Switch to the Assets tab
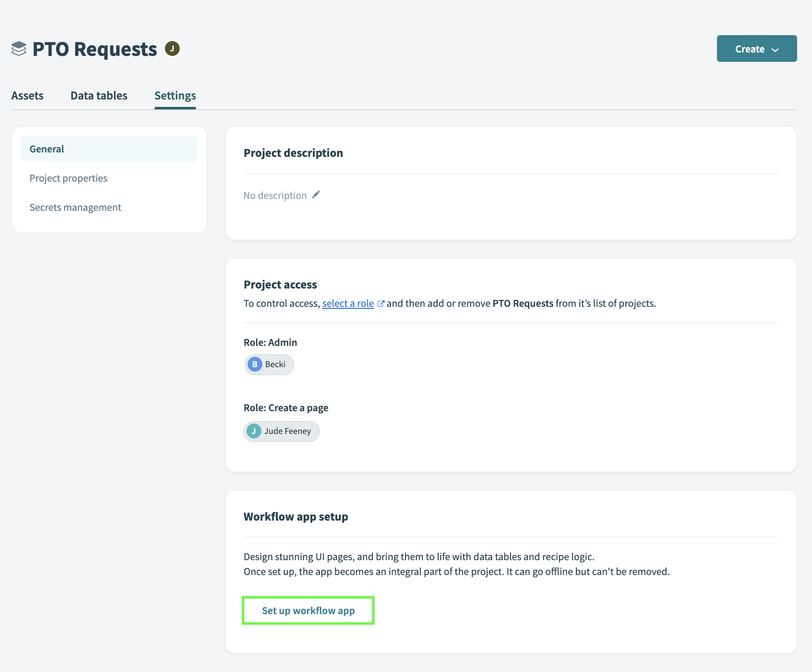Screen dimensions: 812x672 (x=28, y=95)
